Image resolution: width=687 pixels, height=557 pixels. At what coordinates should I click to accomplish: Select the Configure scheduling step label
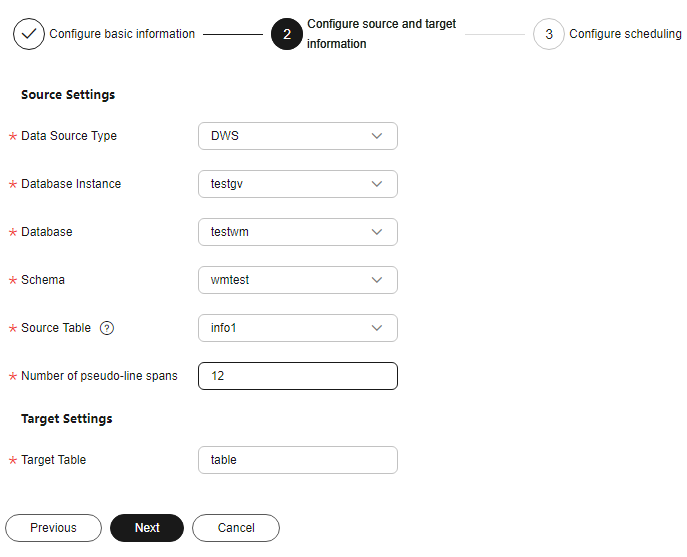tap(625, 34)
